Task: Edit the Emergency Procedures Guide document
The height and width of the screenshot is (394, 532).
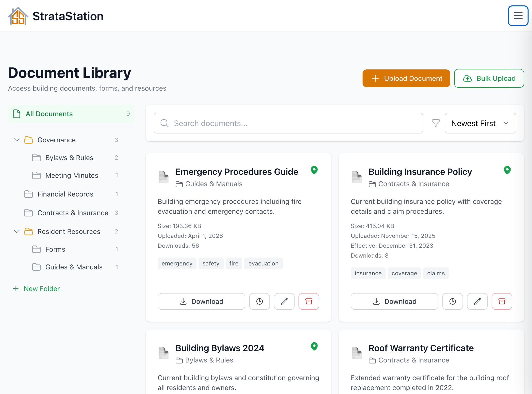Action: pyautogui.click(x=284, y=301)
